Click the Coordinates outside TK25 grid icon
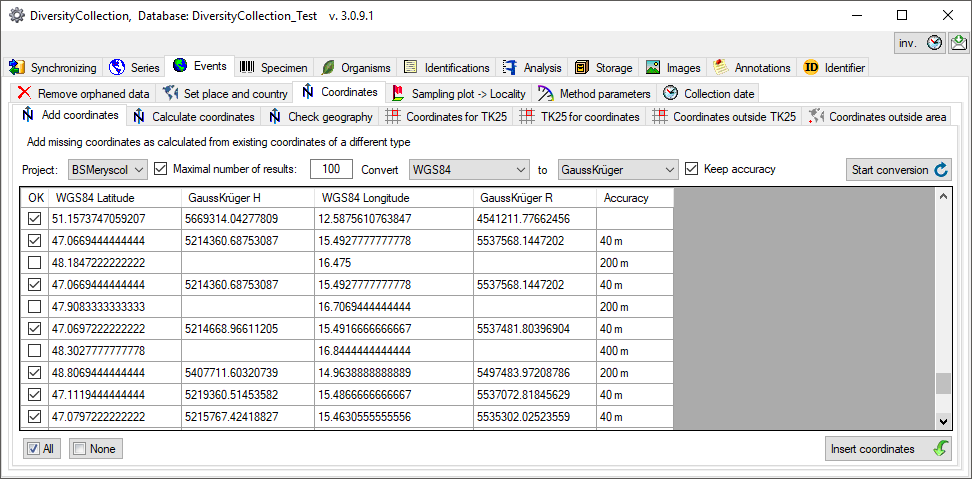This screenshot has width=972, height=479. pos(660,116)
